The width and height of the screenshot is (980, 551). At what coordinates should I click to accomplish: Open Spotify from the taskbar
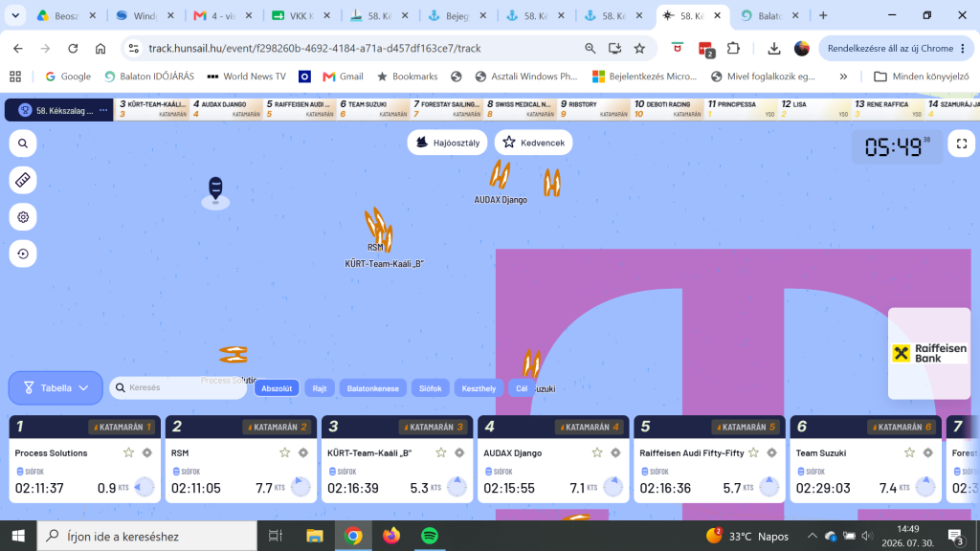430,536
